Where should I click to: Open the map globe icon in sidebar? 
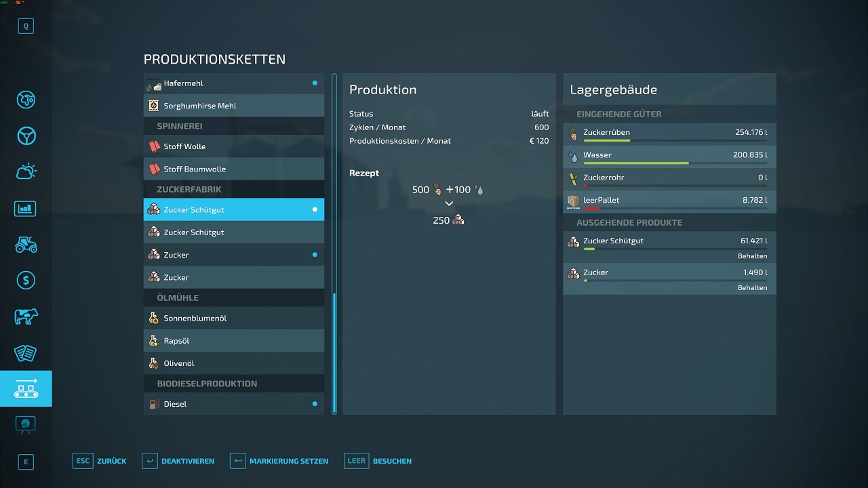pyautogui.click(x=26, y=100)
